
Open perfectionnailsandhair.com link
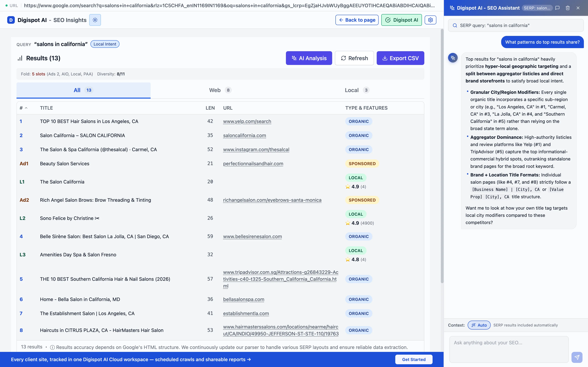(253, 164)
